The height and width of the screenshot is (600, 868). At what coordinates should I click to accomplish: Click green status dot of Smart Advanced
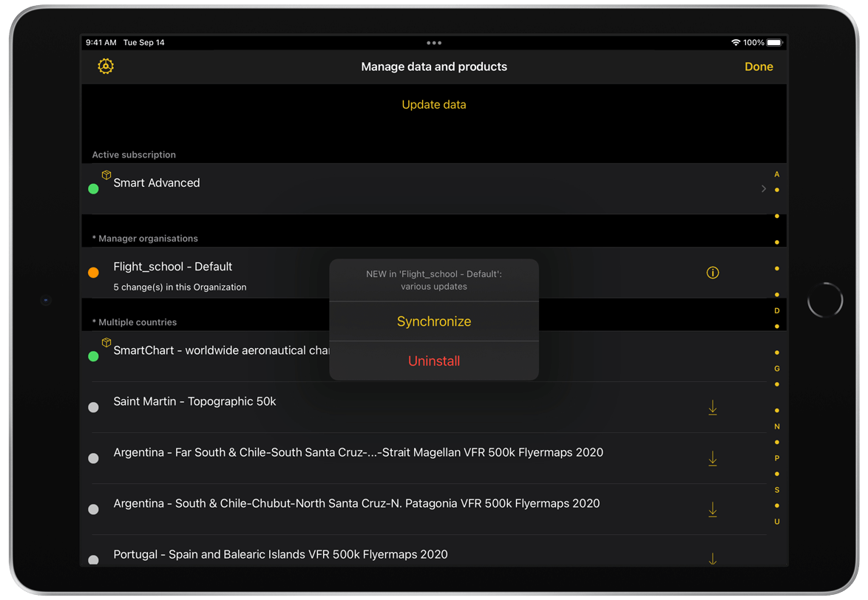tap(94, 189)
